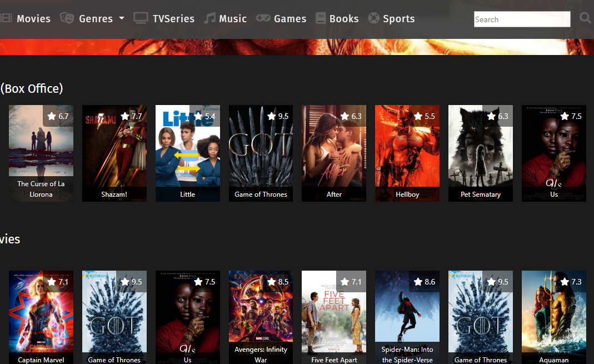Screen dimensions: 594x364
Task: Click the book icon beside Books
Action: pyautogui.click(x=321, y=18)
